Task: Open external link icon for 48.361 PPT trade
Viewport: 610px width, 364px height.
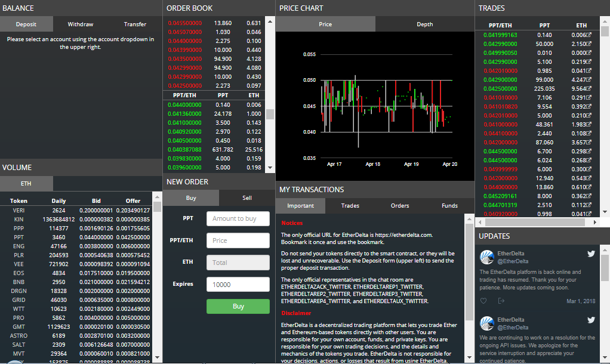Action: pyautogui.click(x=589, y=124)
